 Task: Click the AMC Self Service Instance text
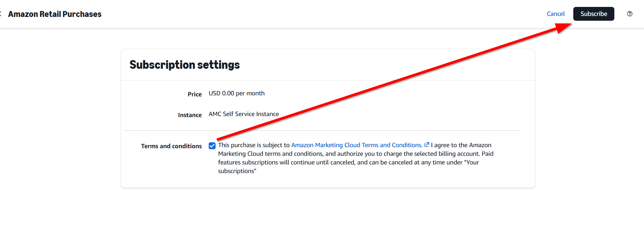pyautogui.click(x=244, y=114)
